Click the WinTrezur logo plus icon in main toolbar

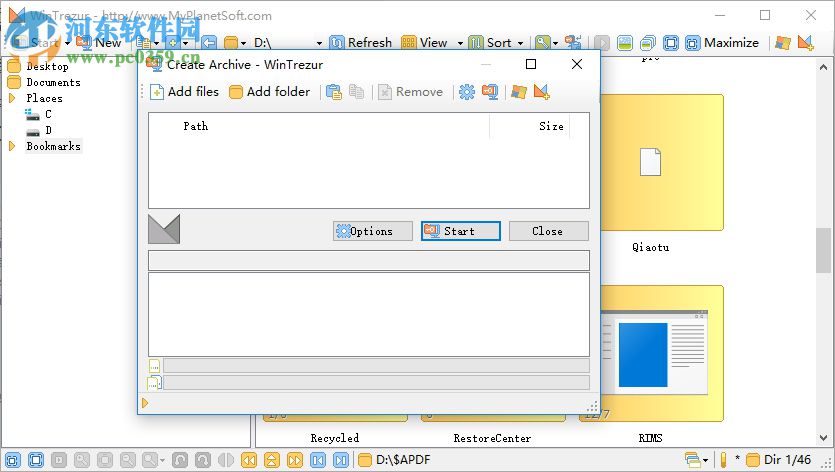click(806, 43)
